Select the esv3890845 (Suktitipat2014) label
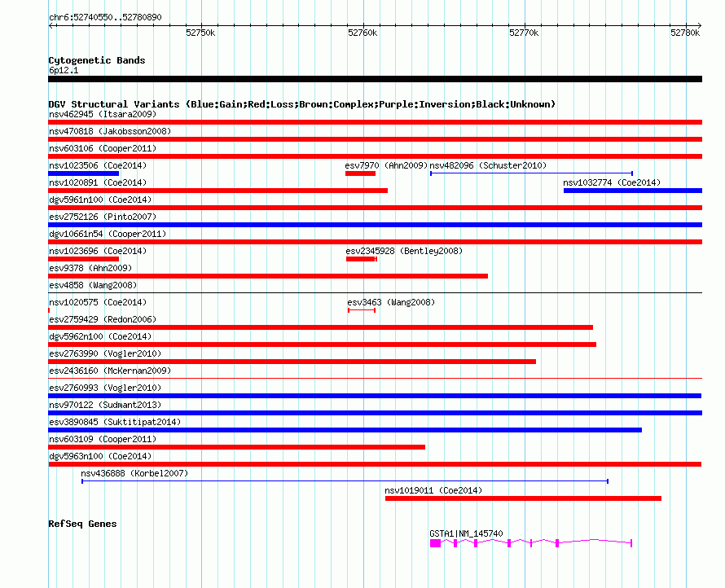Viewport: 725px width, 588px height. (x=115, y=422)
